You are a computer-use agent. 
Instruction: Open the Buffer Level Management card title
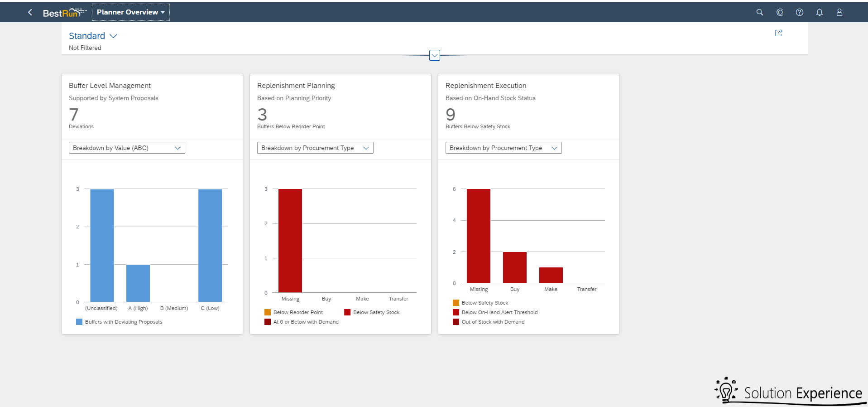110,86
